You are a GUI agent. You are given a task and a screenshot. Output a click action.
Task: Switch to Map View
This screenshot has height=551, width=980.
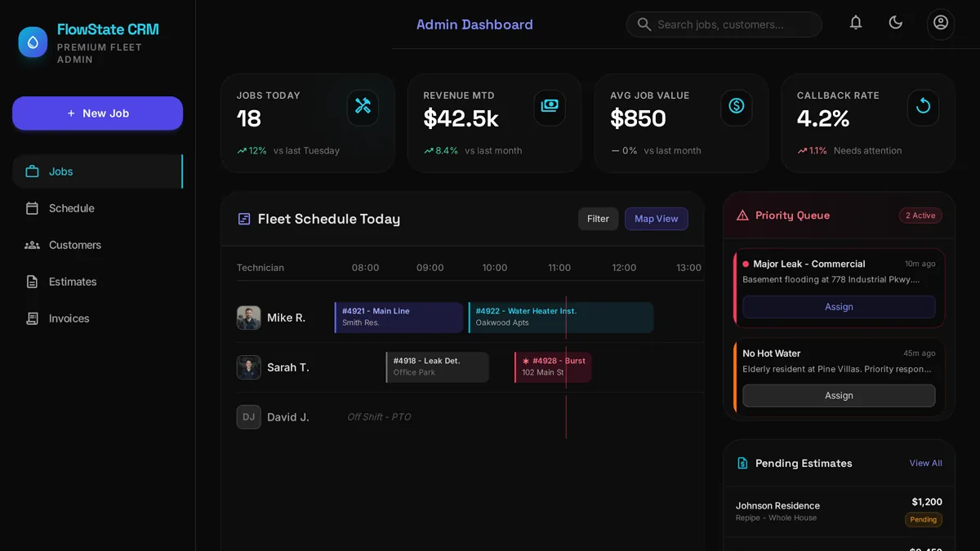pyautogui.click(x=657, y=219)
